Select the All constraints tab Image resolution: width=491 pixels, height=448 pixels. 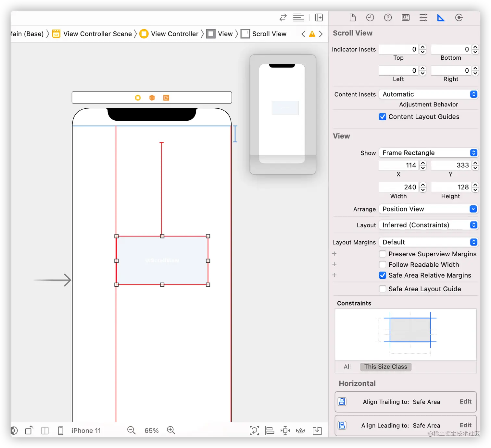tap(347, 367)
